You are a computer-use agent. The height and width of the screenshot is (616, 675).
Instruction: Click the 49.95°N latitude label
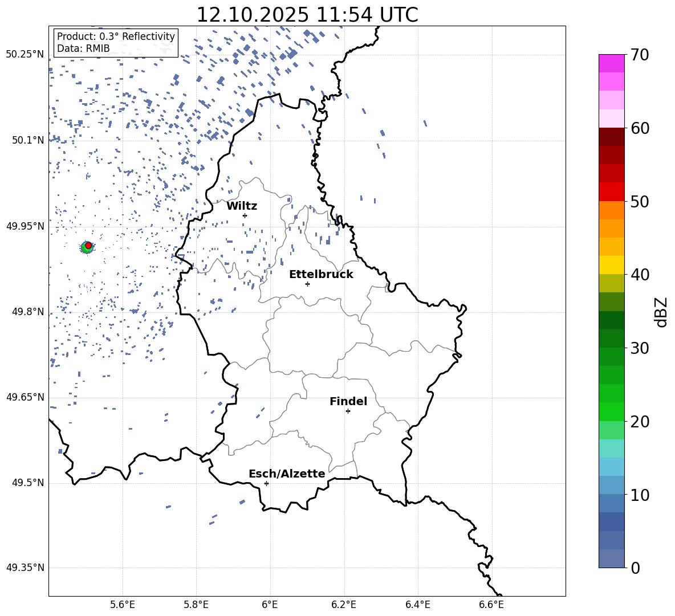click(25, 226)
